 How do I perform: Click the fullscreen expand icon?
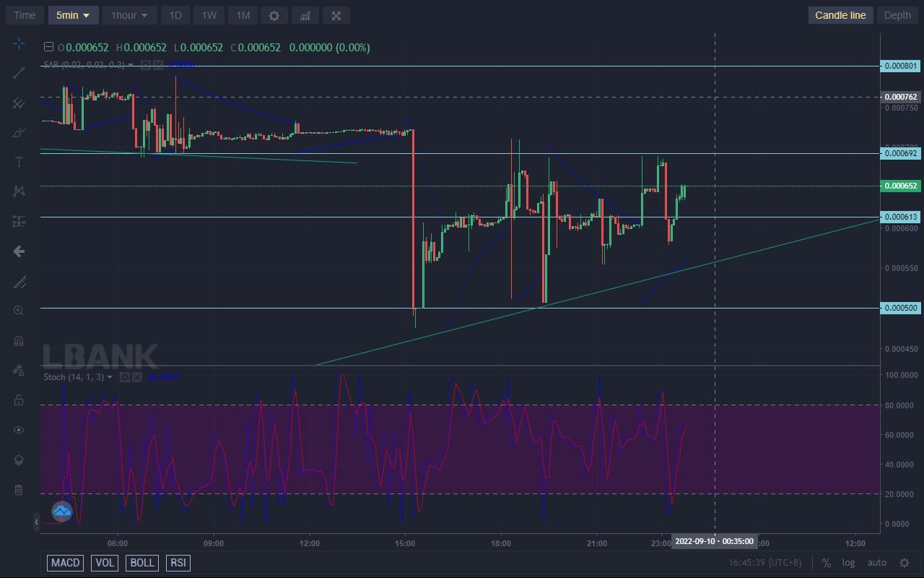336,15
